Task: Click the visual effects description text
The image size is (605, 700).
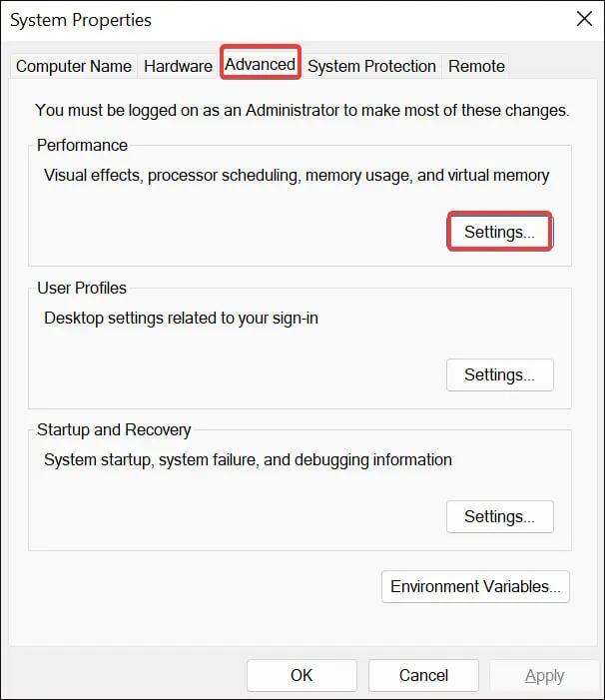Action: [297, 176]
